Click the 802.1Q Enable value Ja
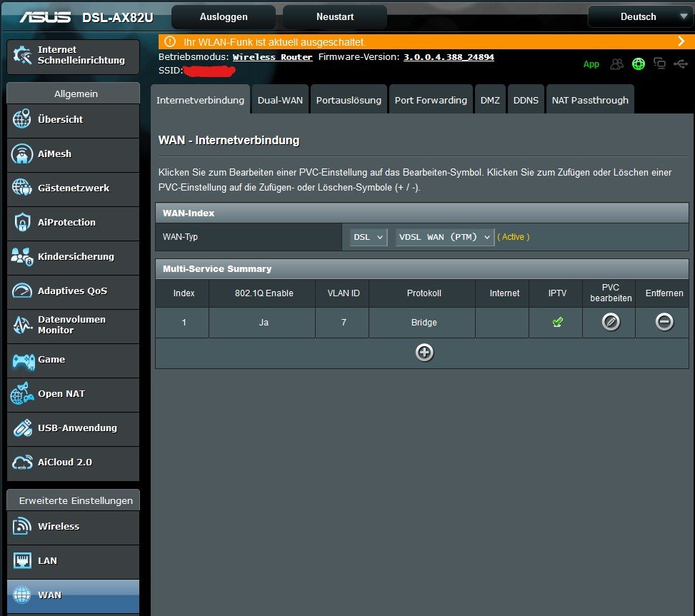Screen dimensions: 695x616 click(x=264, y=323)
